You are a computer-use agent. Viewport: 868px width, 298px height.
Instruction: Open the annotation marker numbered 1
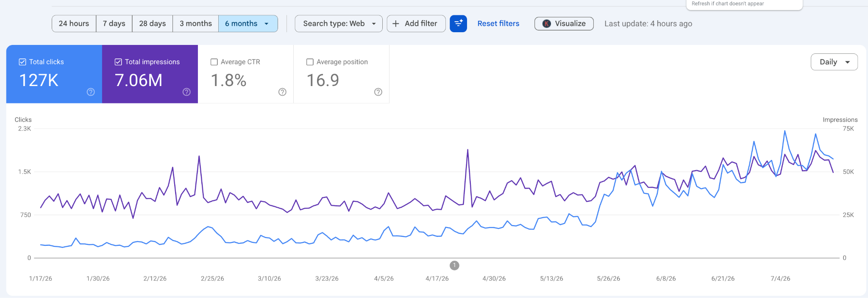pyautogui.click(x=454, y=265)
